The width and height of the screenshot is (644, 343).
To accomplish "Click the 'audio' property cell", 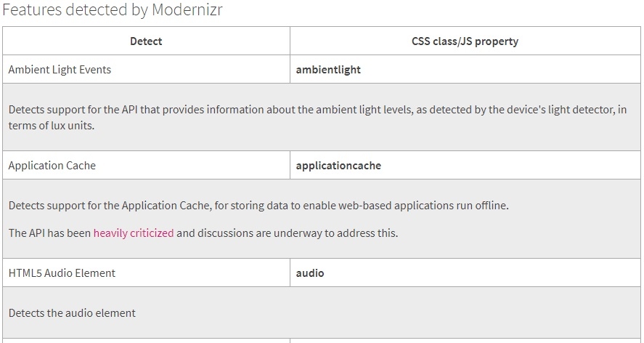I will pyautogui.click(x=310, y=273).
